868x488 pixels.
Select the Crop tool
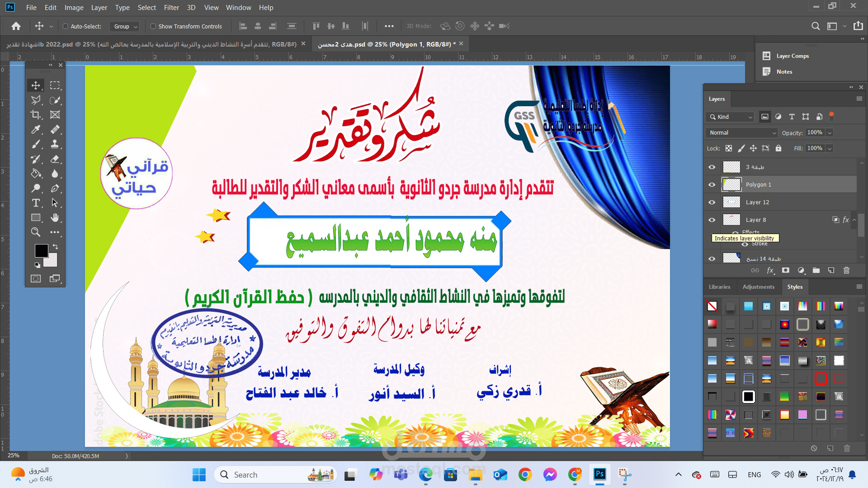coord(36,115)
